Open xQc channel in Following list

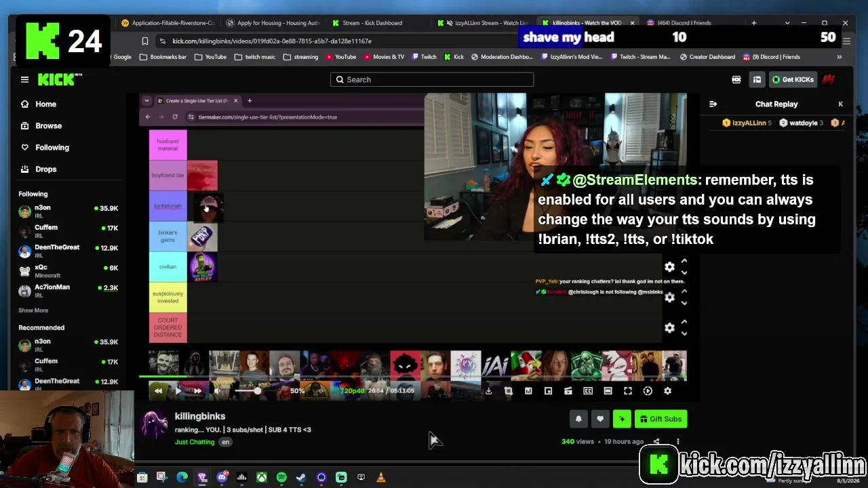pos(68,270)
